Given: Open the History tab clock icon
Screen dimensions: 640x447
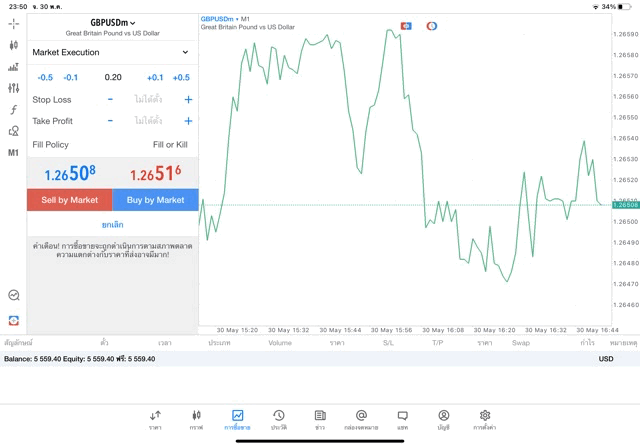Looking at the screenshot, I should pyautogui.click(x=278, y=419).
